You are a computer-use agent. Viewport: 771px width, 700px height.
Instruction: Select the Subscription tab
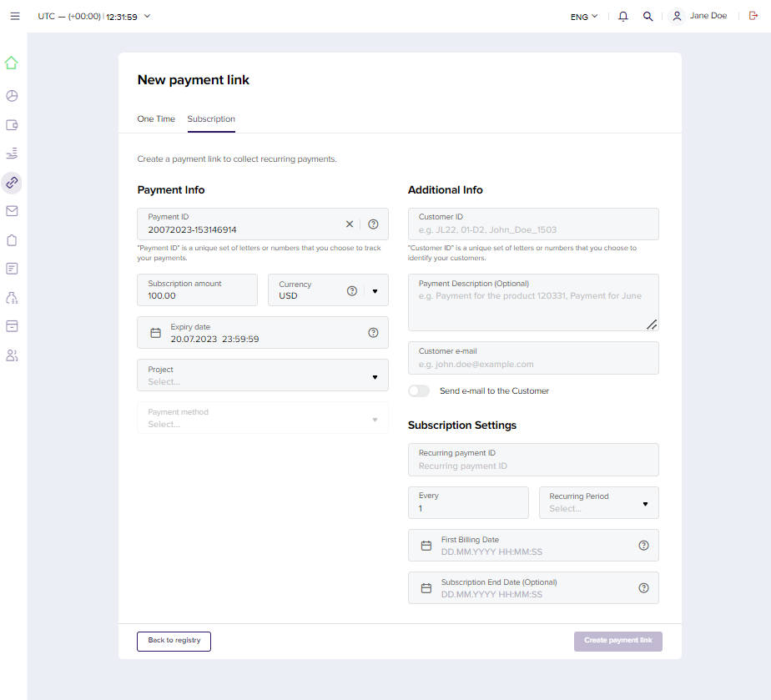pos(211,119)
